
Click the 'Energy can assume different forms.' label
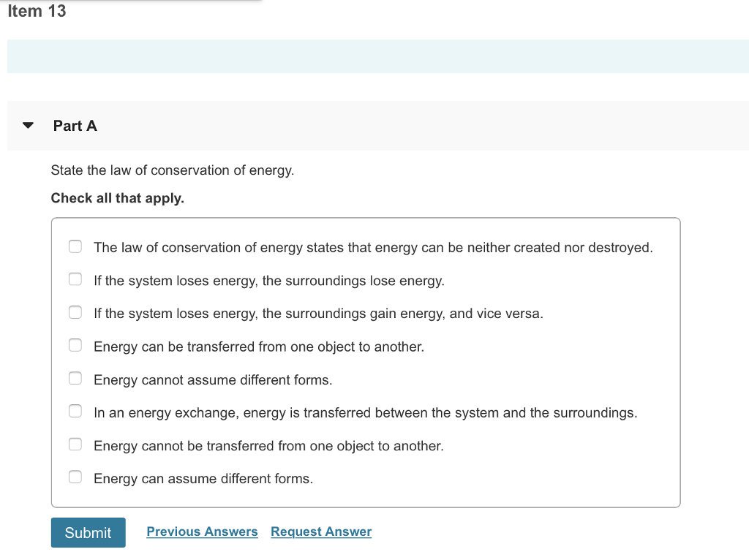203,479
